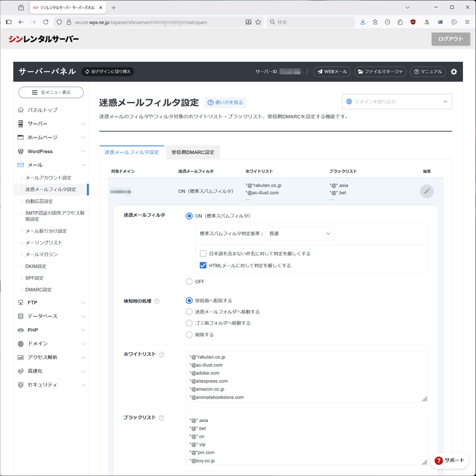Open 標準スパムフィルタ判定基準 dropdown set to 普通

coord(299,234)
